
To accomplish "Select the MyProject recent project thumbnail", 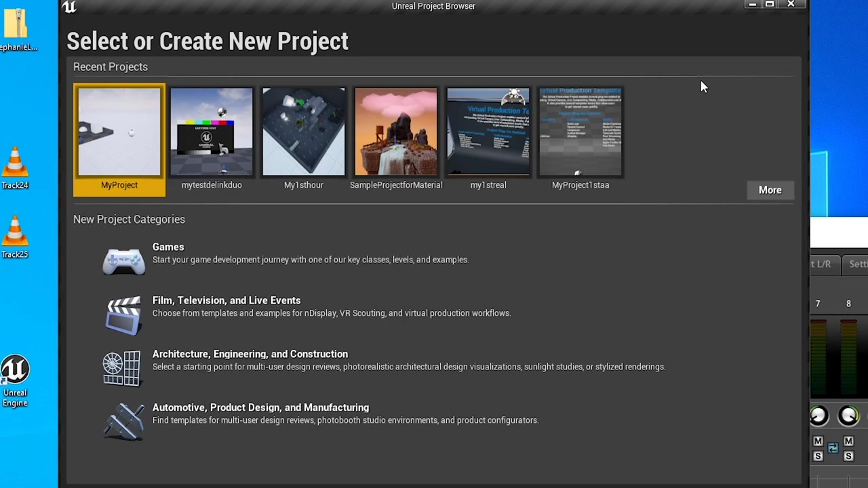I will click(x=119, y=132).
